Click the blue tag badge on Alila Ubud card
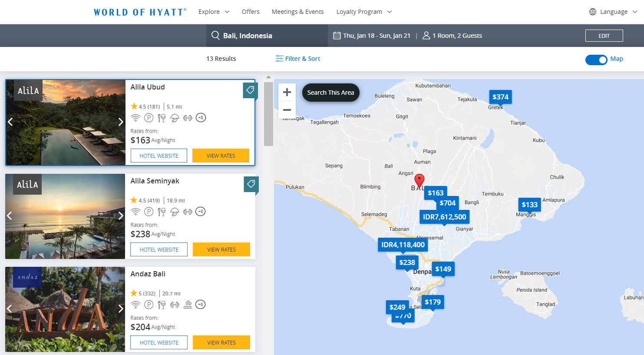 click(x=250, y=90)
